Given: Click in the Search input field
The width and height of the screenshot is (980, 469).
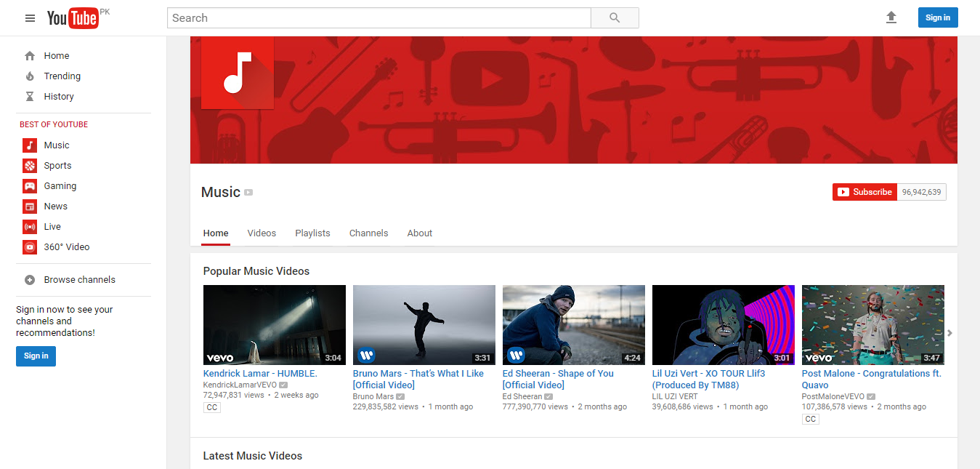Looking at the screenshot, I should point(379,18).
